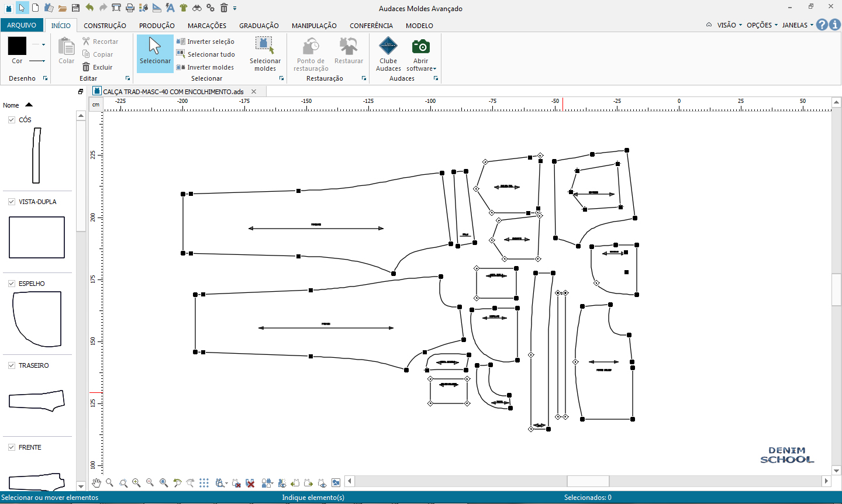This screenshot has width=842, height=504.
Task: Click the zoom in magnifier with plus
Action: [136, 483]
